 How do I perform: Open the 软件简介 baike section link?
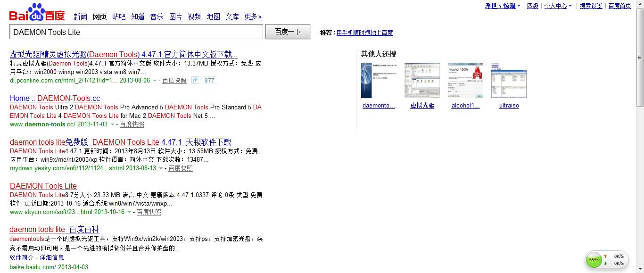(x=22, y=258)
